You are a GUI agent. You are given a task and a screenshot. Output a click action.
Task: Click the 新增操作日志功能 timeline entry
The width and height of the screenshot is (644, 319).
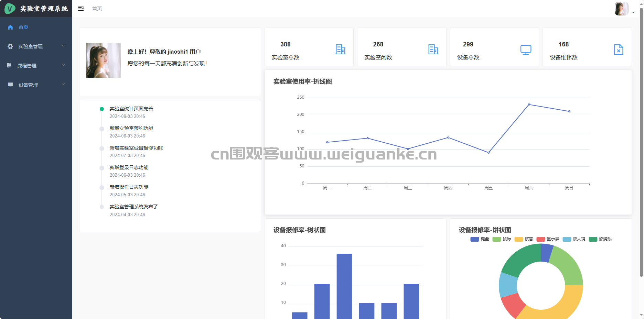129,187
